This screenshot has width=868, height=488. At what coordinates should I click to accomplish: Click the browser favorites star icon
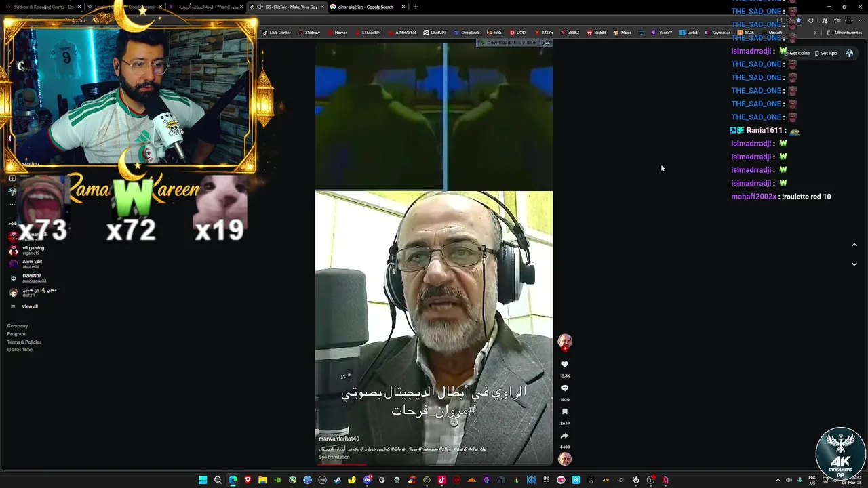798,20
